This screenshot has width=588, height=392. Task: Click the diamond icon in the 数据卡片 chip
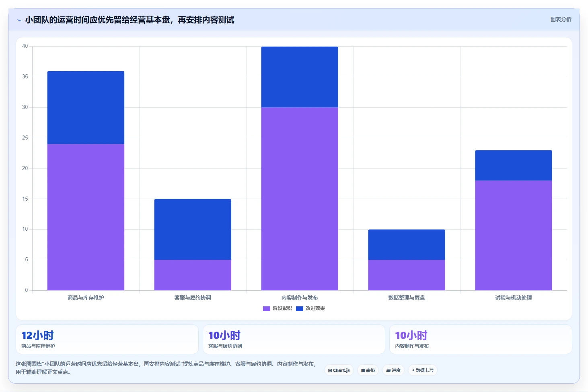[413, 370]
